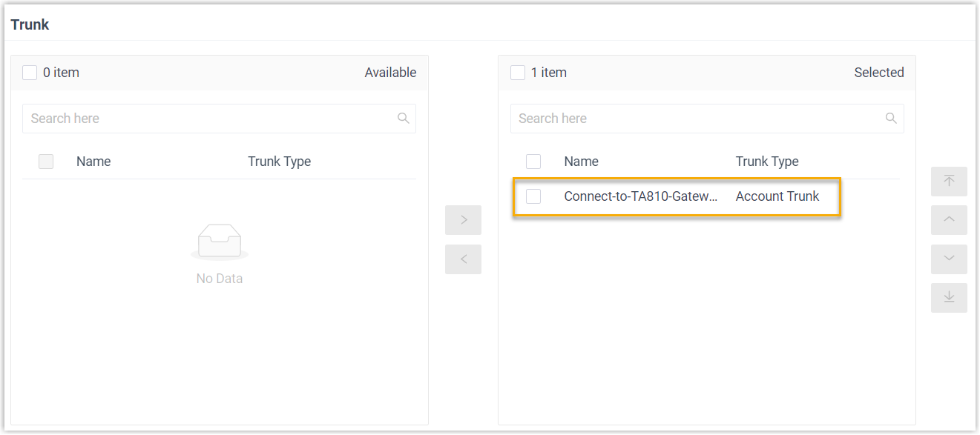Move selected trunk to the bottom
Image resolution: width=980 pixels, height=435 pixels.
point(949,298)
